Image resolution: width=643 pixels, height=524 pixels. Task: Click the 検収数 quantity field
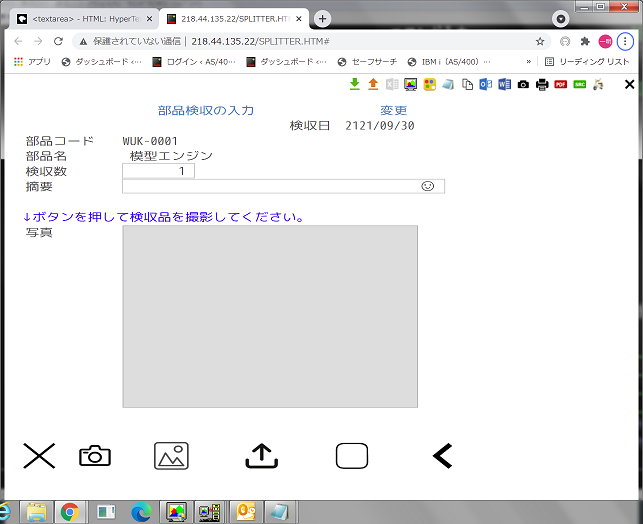pos(158,171)
